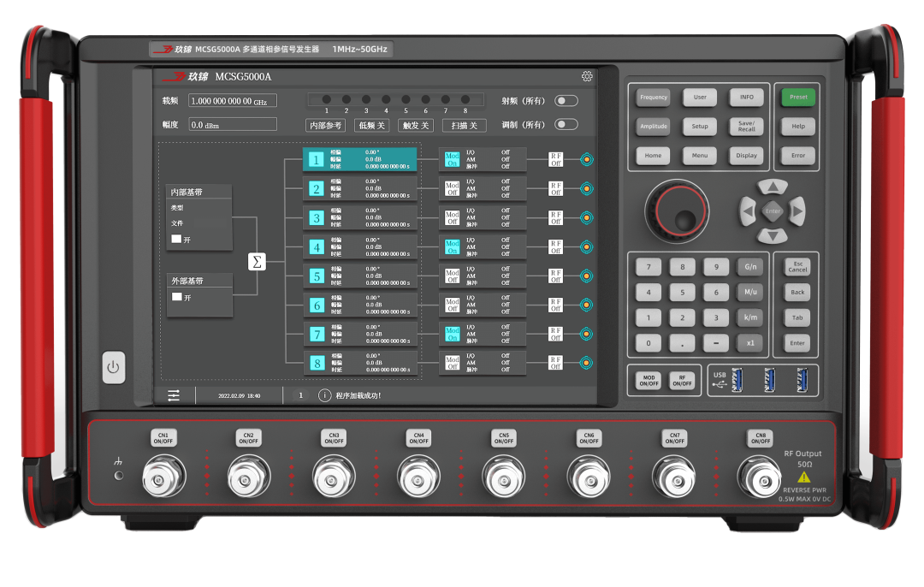Click the info icon beside the status message
Screen dimensions: 924x587
click(x=325, y=395)
